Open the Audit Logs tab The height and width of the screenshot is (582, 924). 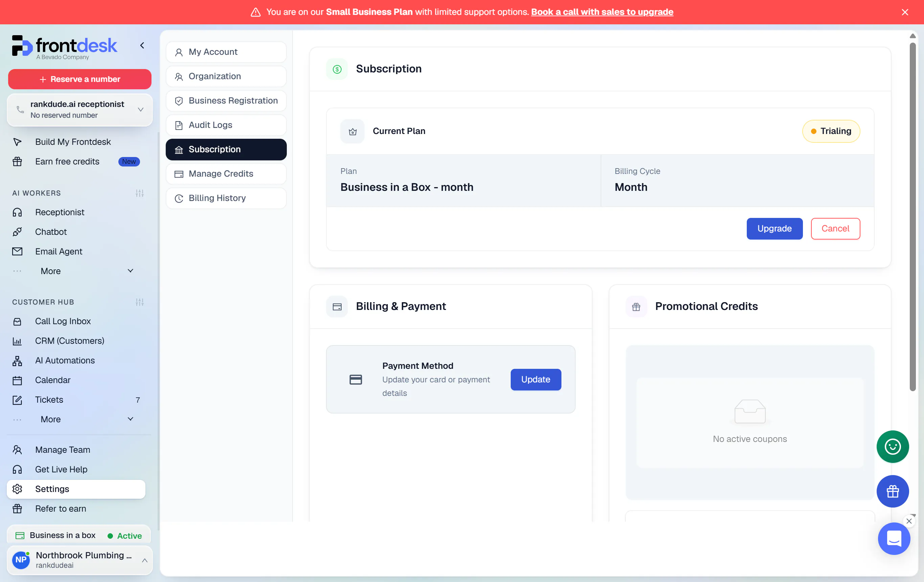[x=226, y=125]
